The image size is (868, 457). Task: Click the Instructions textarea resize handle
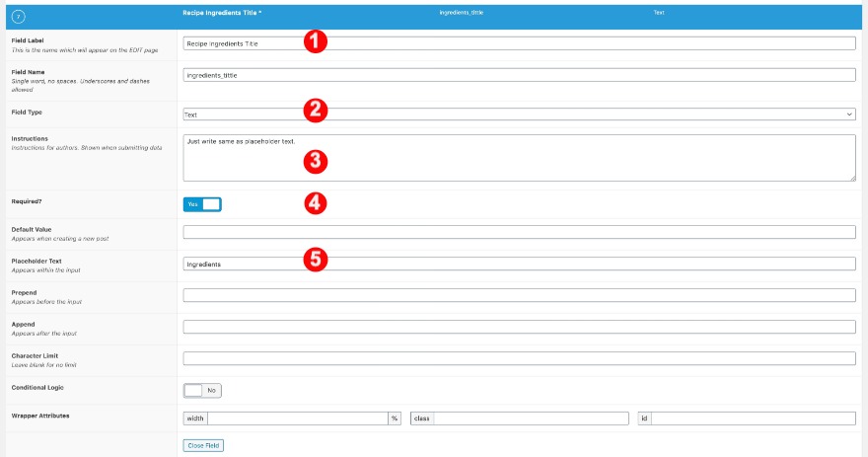pyautogui.click(x=851, y=178)
